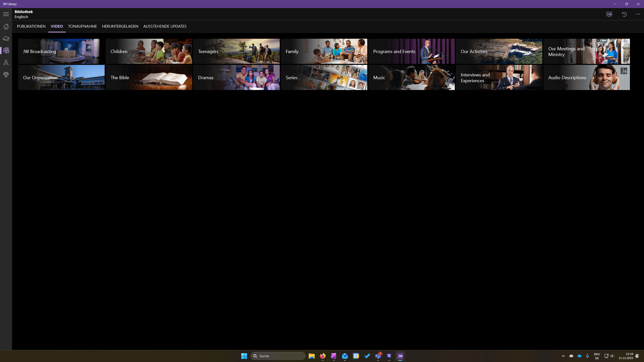Select the Video tab
Image resolution: width=644 pixels, height=362 pixels.
pyautogui.click(x=57, y=26)
